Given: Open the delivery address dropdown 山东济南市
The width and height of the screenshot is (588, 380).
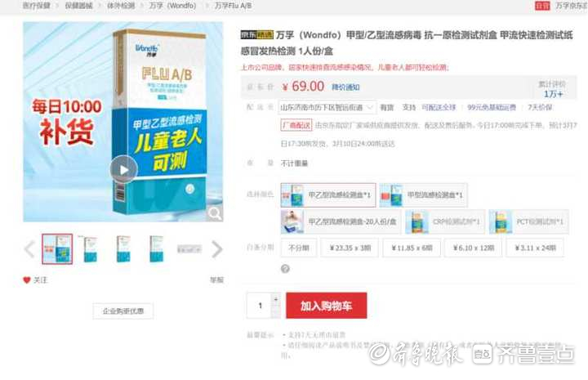Looking at the screenshot, I should 327,107.
